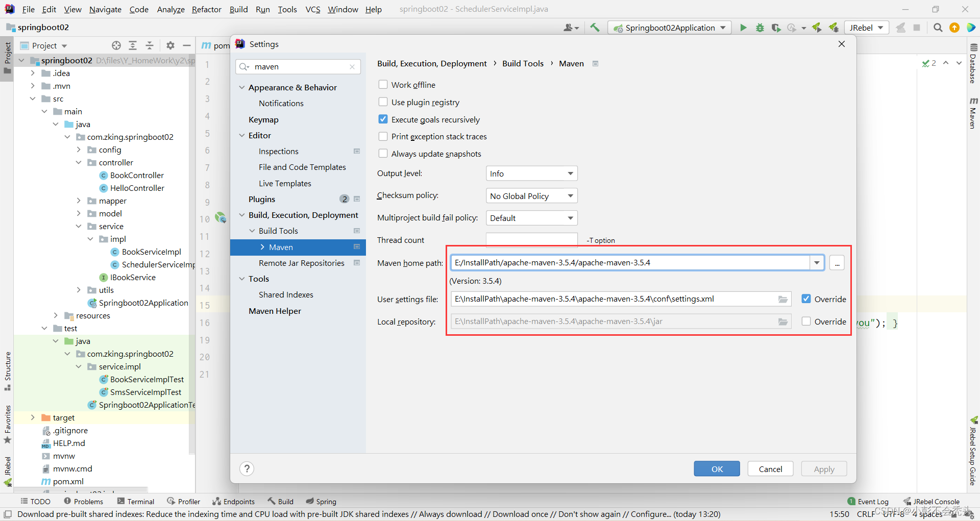
Task: Open the VCS menu
Action: 313,9
